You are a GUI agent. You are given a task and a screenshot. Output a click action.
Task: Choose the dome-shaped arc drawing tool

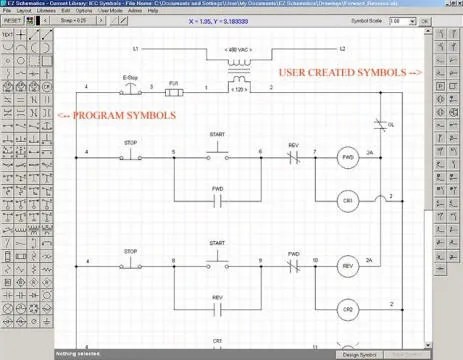pos(21,47)
